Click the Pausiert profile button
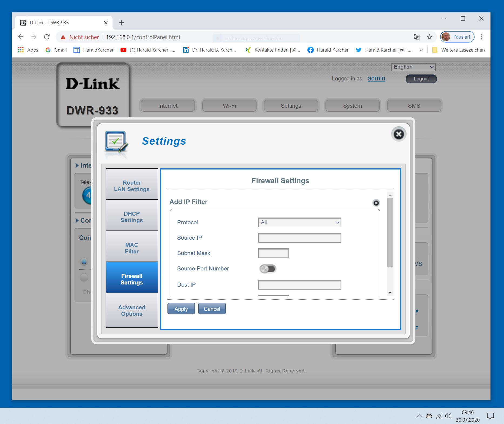This screenshot has height=424, width=504. click(457, 37)
